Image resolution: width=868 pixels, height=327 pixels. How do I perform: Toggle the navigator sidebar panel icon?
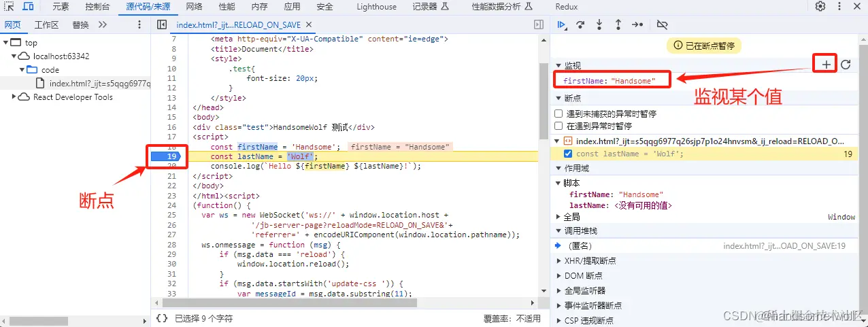(161, 24)
